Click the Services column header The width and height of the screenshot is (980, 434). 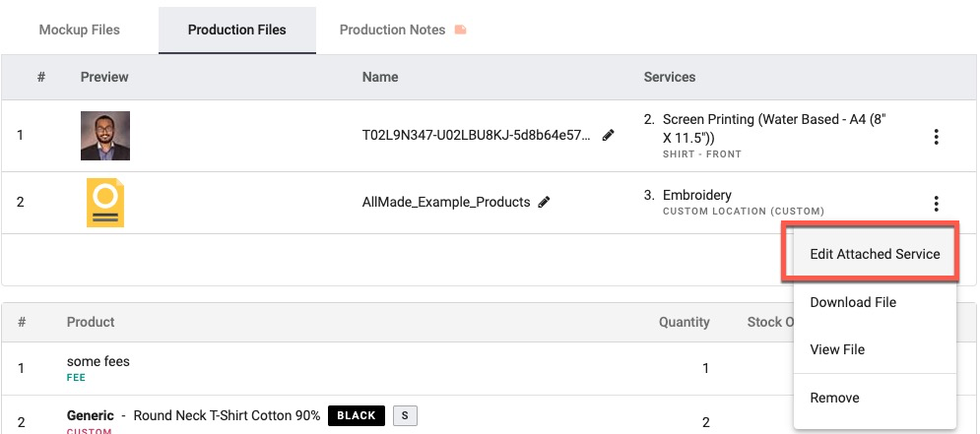coord(670,77)
